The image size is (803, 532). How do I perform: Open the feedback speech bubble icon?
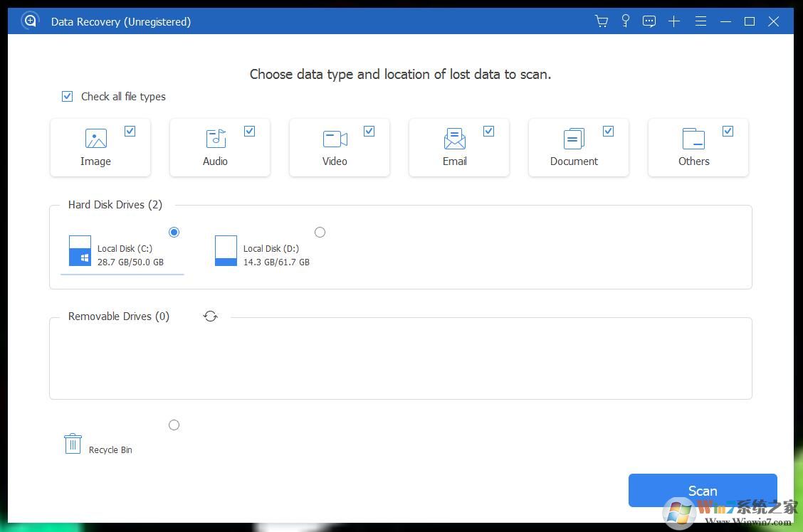[649, 21]
